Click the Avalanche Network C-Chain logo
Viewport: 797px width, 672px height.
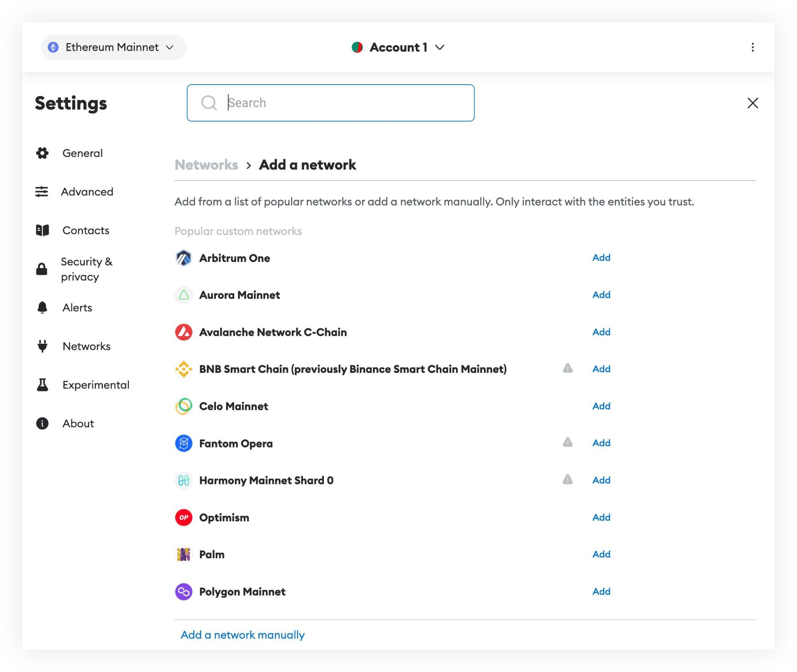tap(183, 332)
